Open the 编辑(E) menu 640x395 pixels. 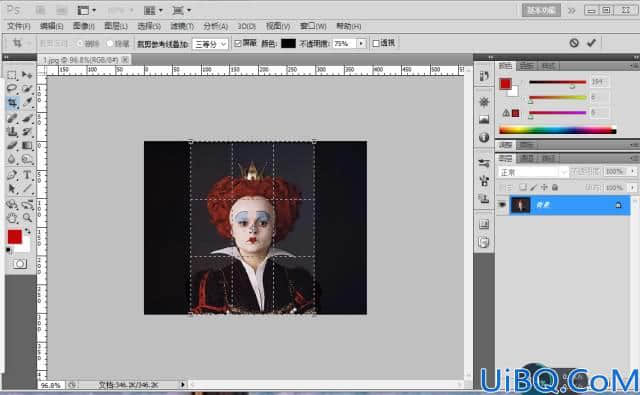point(51,26)
